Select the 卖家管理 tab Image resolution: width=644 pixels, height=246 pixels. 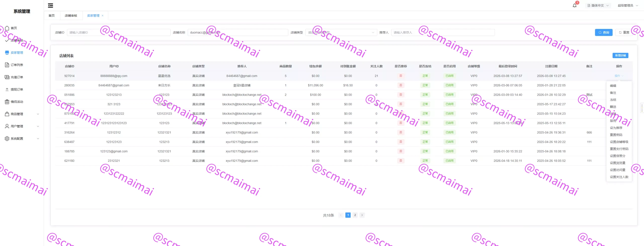click(x=93, y=16)
